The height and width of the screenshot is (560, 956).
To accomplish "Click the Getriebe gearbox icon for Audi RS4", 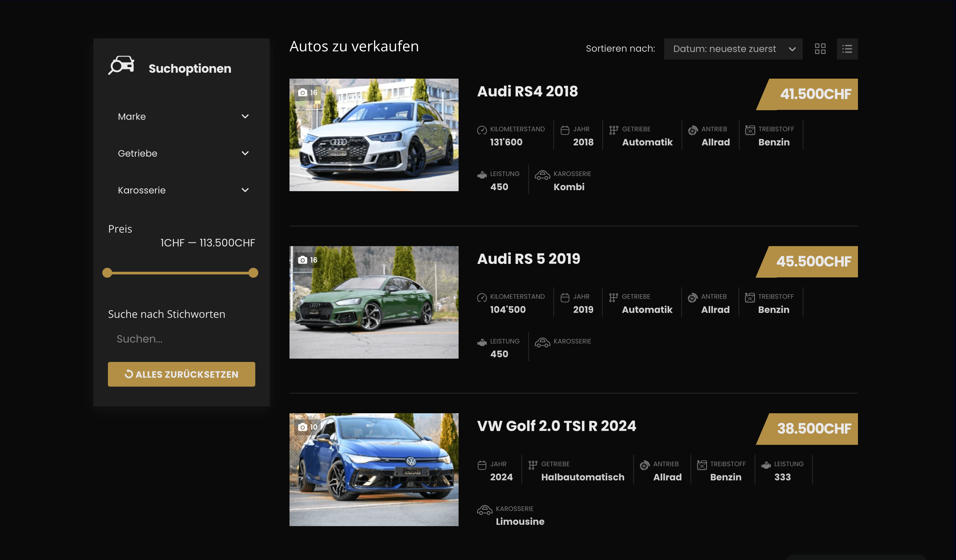I will [x=614, y=130].
